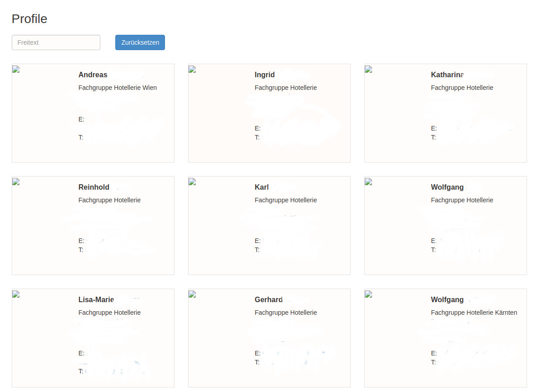Click the name Karl
The width and height of the screenshot is (551, 392).
[x=261, y=187]
